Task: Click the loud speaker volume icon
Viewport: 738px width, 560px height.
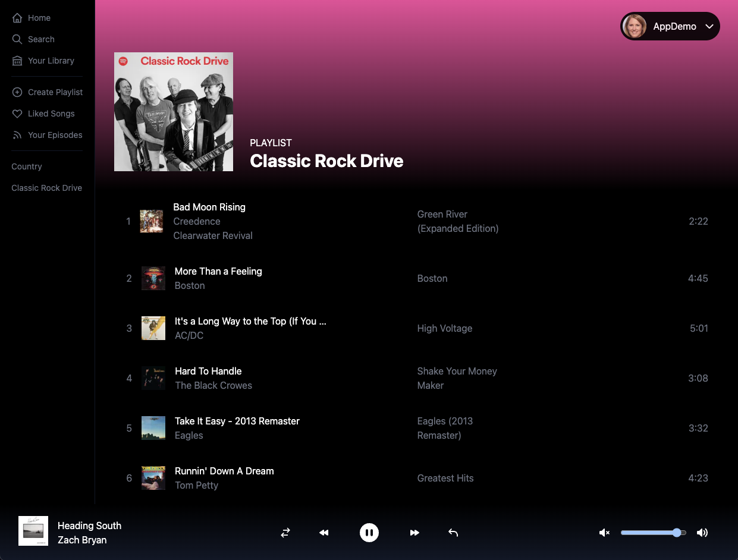Action: point(702,533)
